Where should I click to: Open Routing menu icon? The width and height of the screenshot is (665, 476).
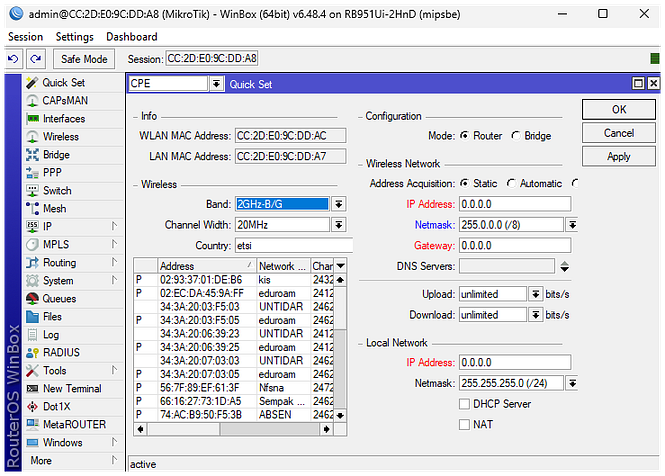click(32, 263)
